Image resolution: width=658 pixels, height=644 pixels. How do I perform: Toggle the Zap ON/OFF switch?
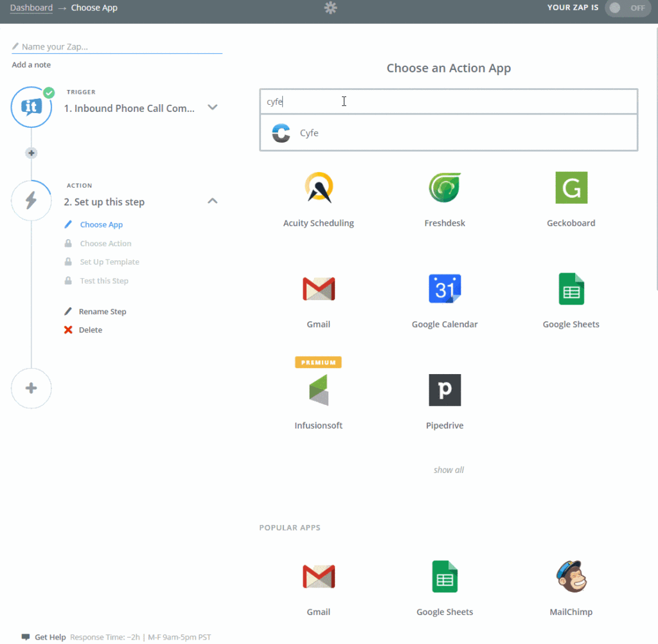tap(628, 8)
